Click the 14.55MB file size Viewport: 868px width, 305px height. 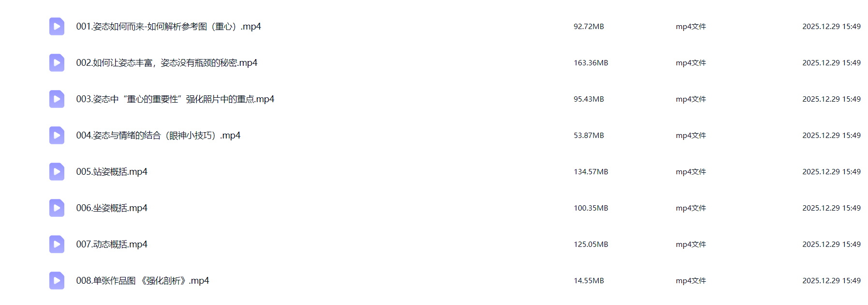pos(588,281)
